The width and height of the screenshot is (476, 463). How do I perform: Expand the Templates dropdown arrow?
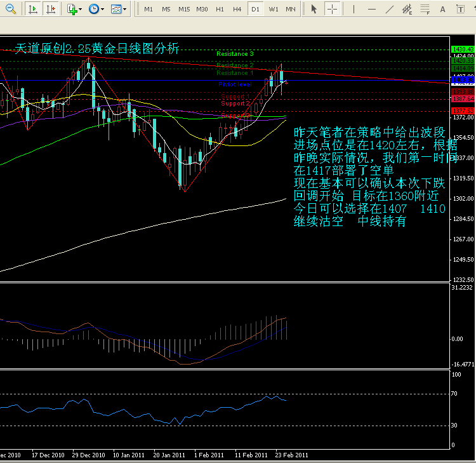(125, 10)
